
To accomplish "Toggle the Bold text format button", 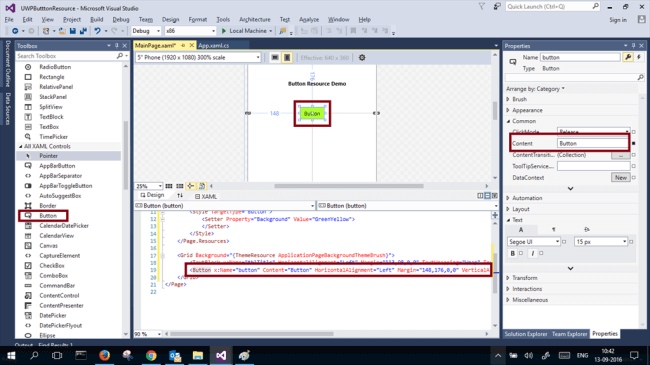I will [512, 253].
